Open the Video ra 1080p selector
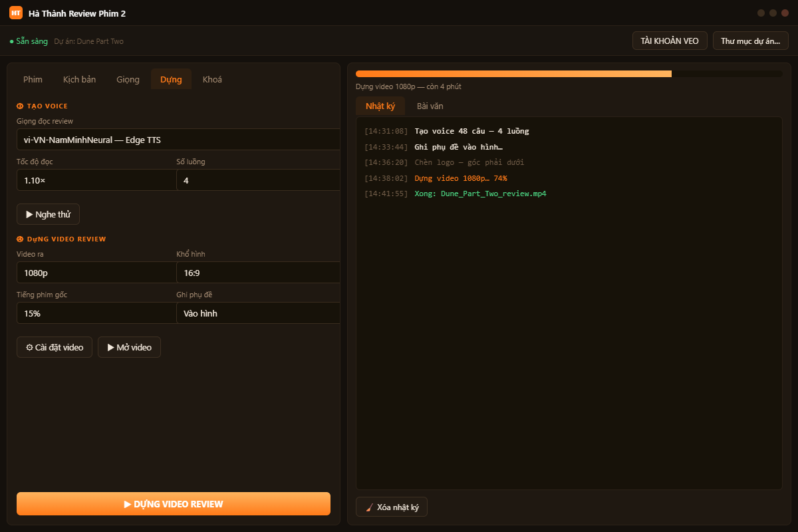This screenshot has width=798, height=532. click(x=96, y=273)
